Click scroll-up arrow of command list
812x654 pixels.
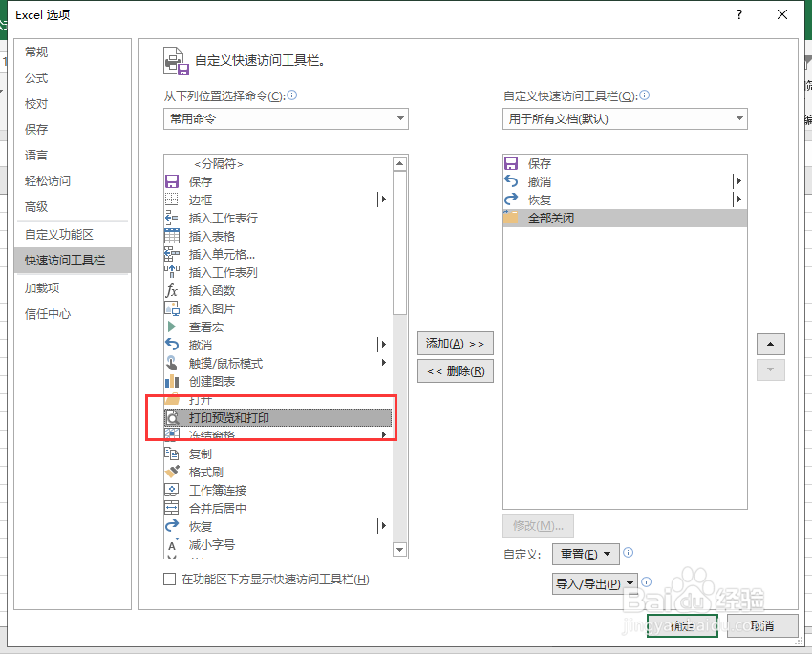399,164
